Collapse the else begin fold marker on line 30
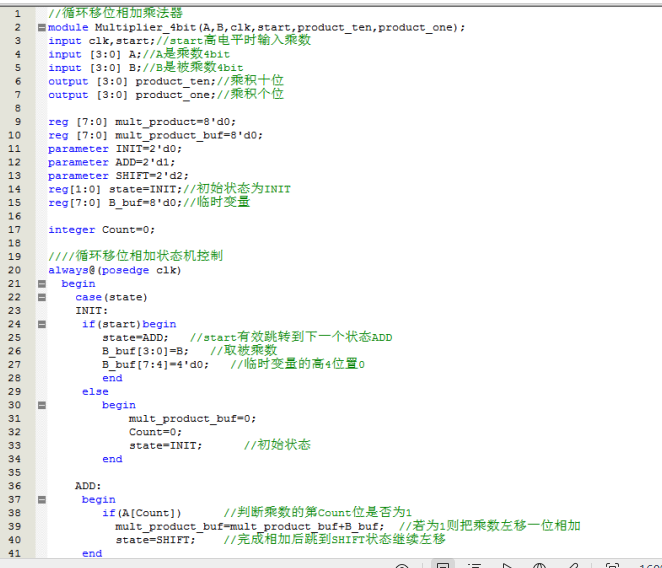Image resolution: width=662 pixels, height=568 pixels. point(42,405)
